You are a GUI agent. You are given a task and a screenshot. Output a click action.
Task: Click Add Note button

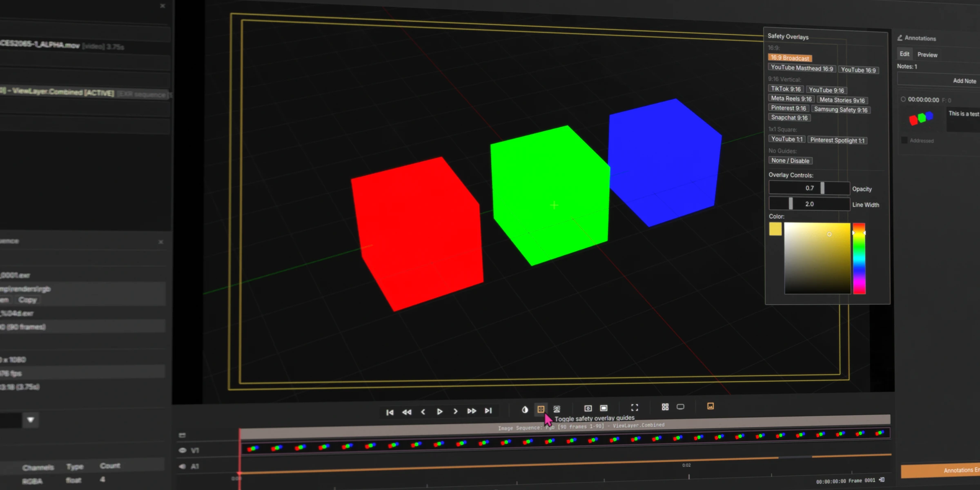pos(964,81)
